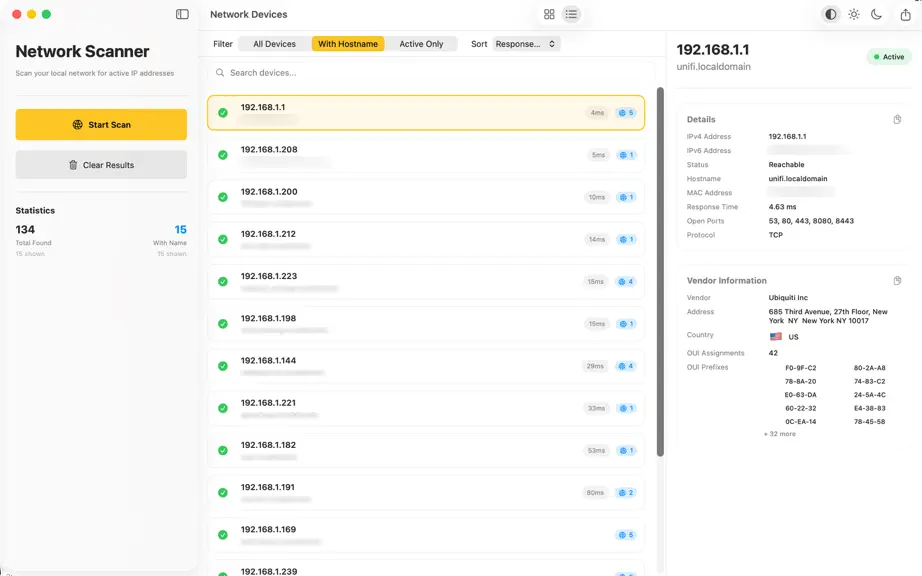Select device 192.168.1.223
This screenshot has height=576, width=922.
[426, 282]
